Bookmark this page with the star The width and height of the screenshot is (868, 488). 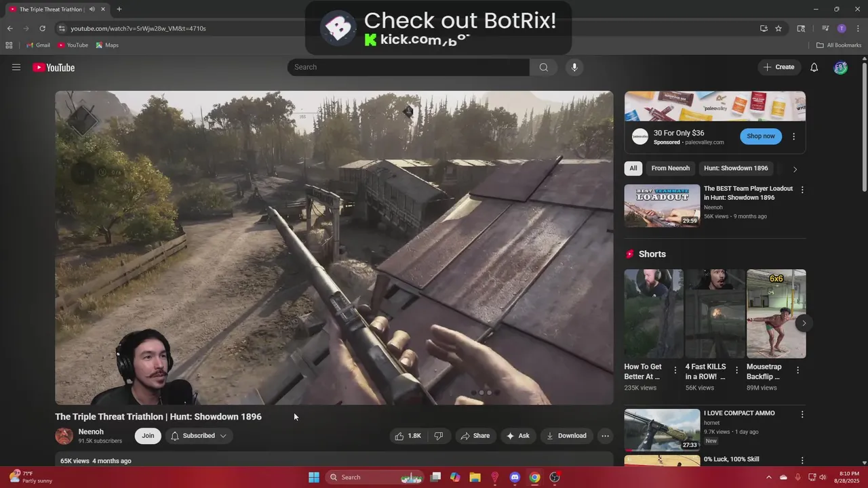click(x=778, y=28)
